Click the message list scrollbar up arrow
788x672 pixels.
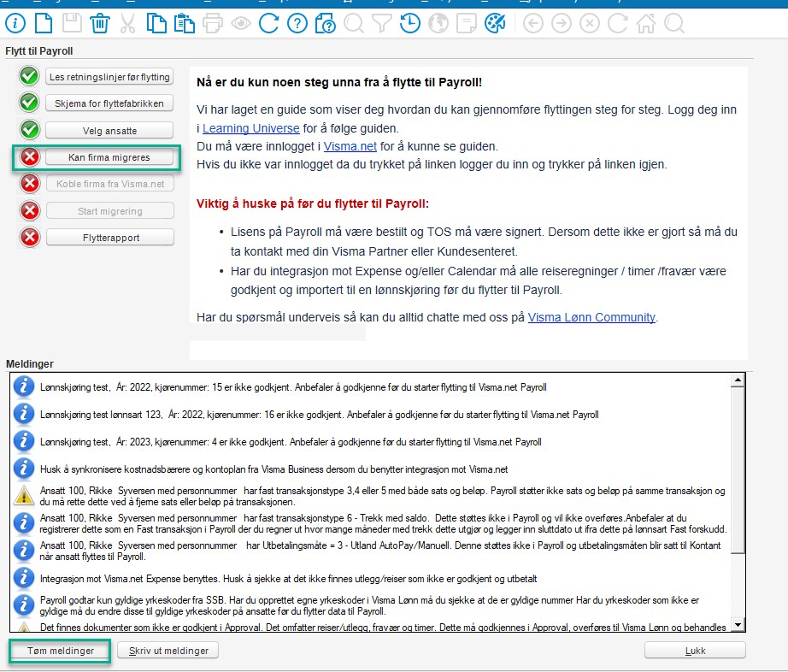click(738, 380)
